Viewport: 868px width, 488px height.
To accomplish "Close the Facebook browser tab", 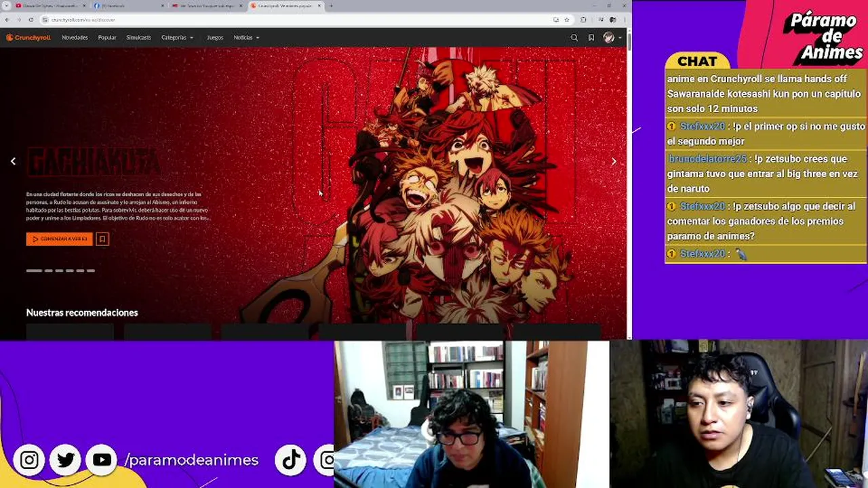I will pyautogui.click(x=163, y=6).
